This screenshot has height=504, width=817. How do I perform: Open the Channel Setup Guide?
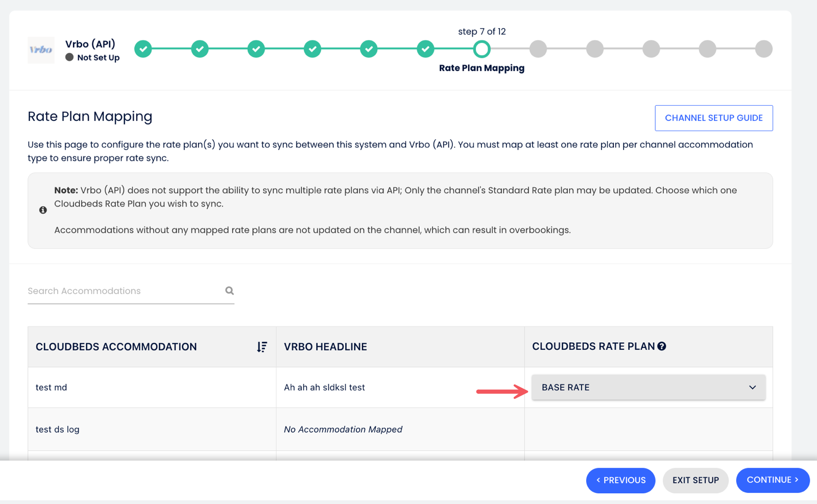point(713,118)
